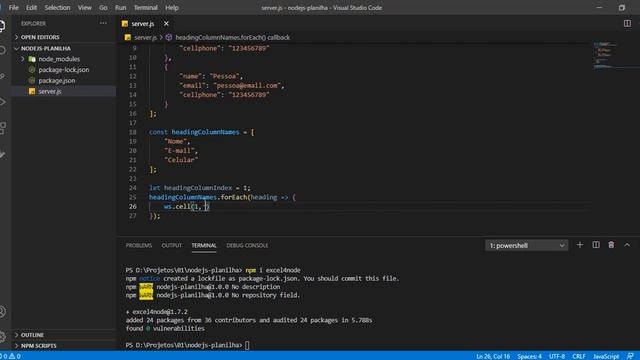Open the Explorer more actions ellipsis
This screenshot has width=640, height=360.
click(x=103, y=23)
